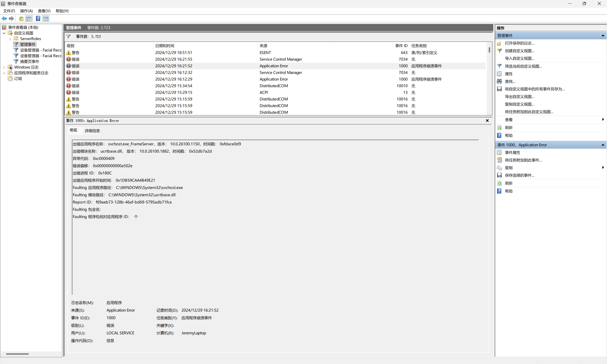Switch to the 详细信息 tab

pyautogui.click(x=92, y=131)
